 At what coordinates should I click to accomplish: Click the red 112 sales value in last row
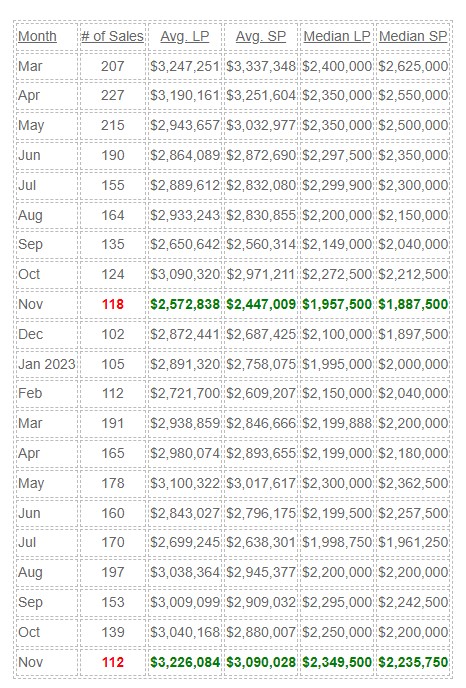tap(113, 662)
